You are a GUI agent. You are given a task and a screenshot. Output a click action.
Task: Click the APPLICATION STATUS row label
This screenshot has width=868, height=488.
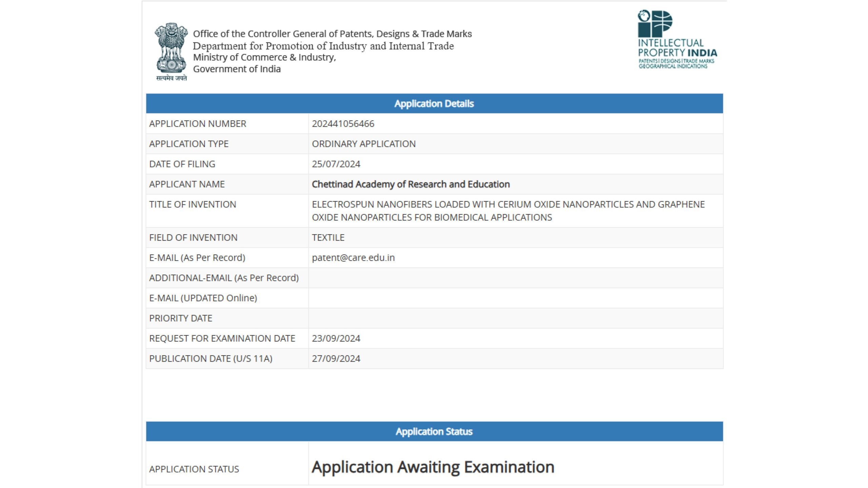point(194,469)
